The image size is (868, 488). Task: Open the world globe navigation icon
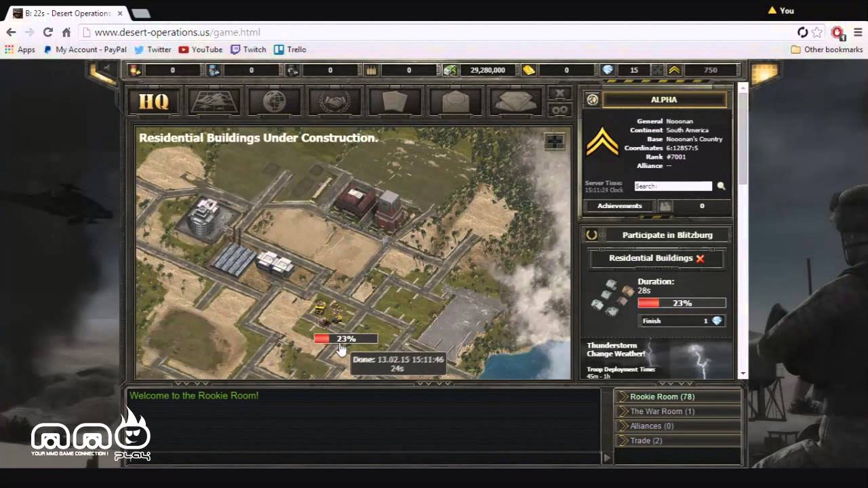[274, 102]
